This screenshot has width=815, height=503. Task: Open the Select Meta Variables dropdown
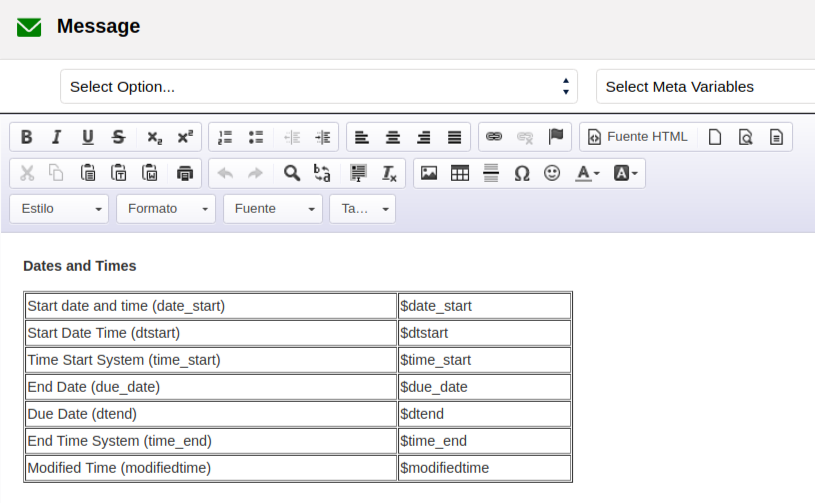coord(705,87)
